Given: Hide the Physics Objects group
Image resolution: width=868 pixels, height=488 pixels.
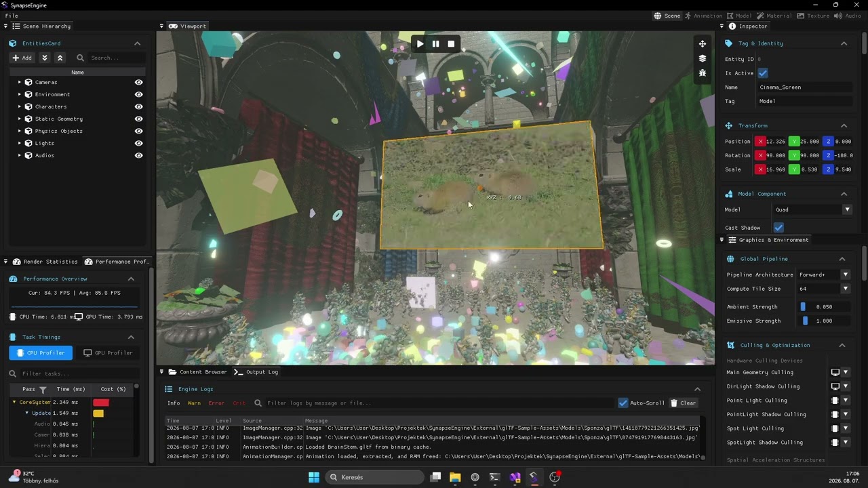Looking at the screenshot, I should click(138, 131).
